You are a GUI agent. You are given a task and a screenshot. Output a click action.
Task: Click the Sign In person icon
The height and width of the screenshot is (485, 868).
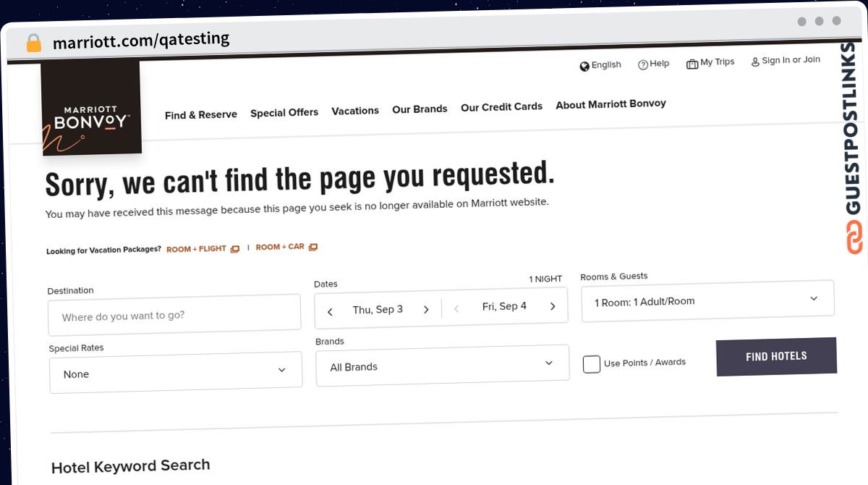pos(755,62)
